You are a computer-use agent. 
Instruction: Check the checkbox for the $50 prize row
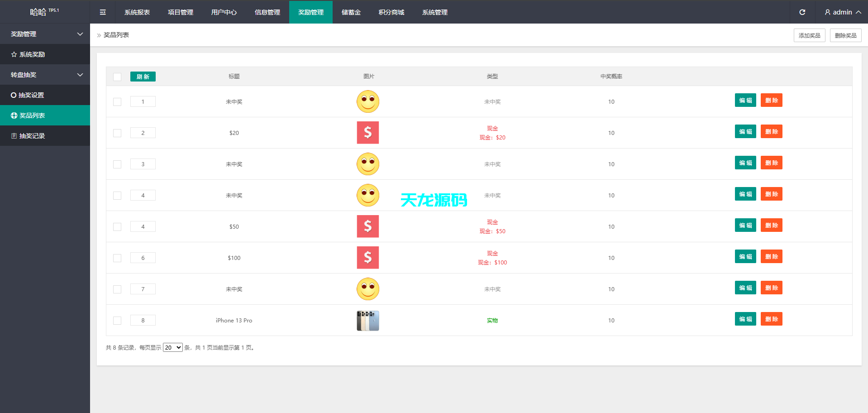click(x=117, y=226)
